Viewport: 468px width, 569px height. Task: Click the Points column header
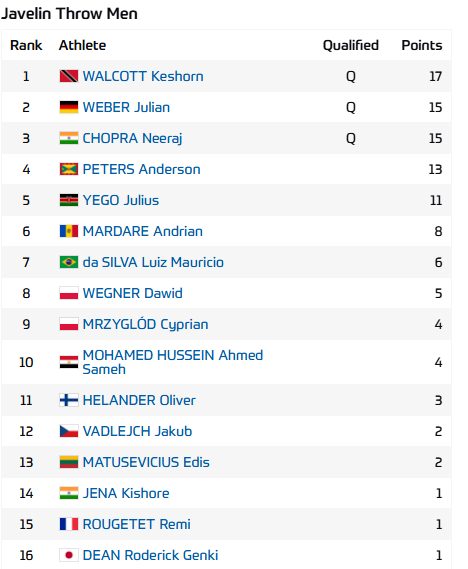[422, 45]
